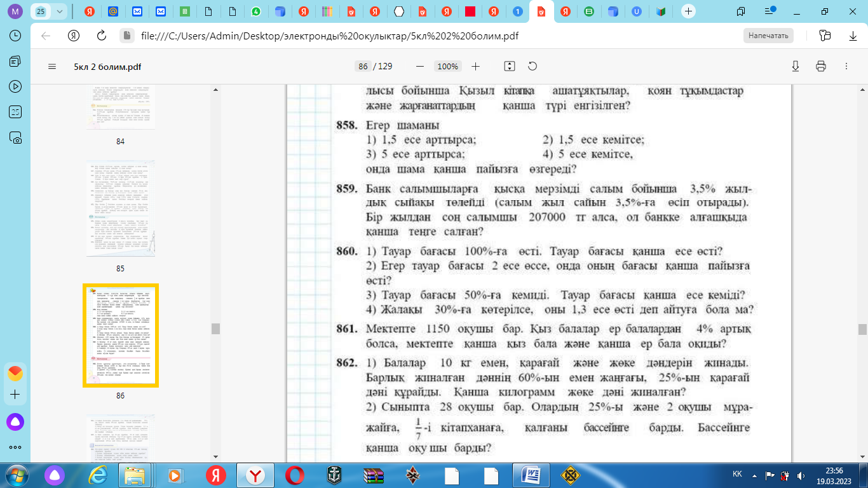Open a new browser tab
868x488 pixels.
pyautogui.click(x=688, y=11)
